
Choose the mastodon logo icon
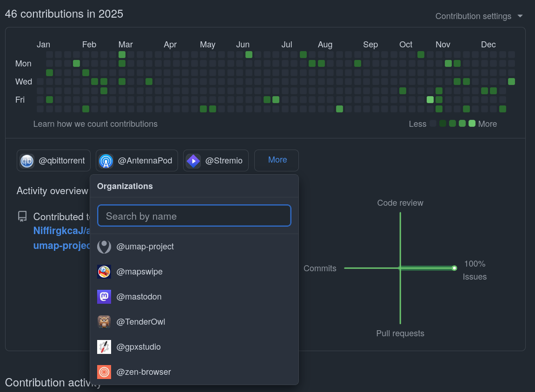pos(104,297)
